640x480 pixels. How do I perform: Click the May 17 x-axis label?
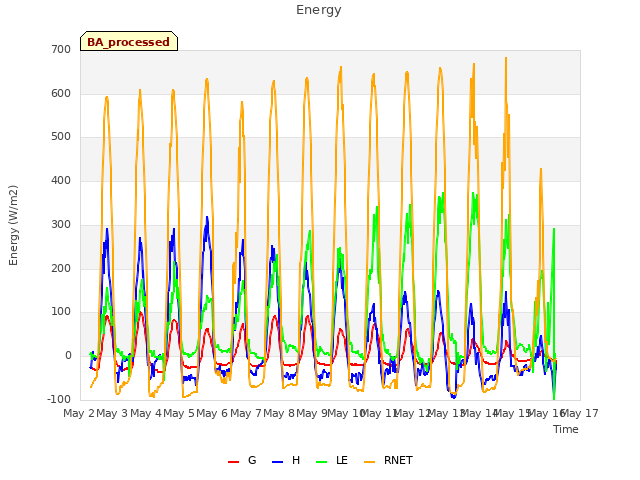point(580,413)
